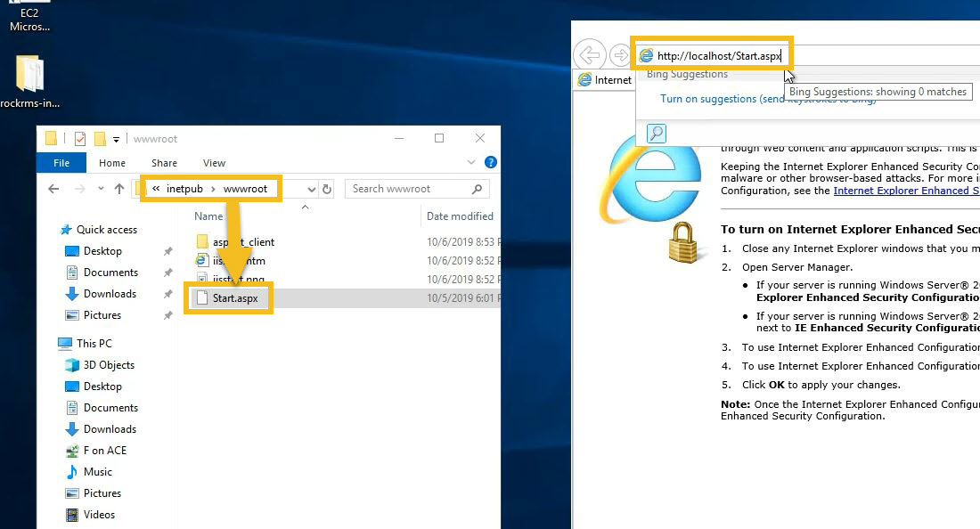Go back in File Explorer
This screenshot has height=529, width=980.
click(53, 189)
